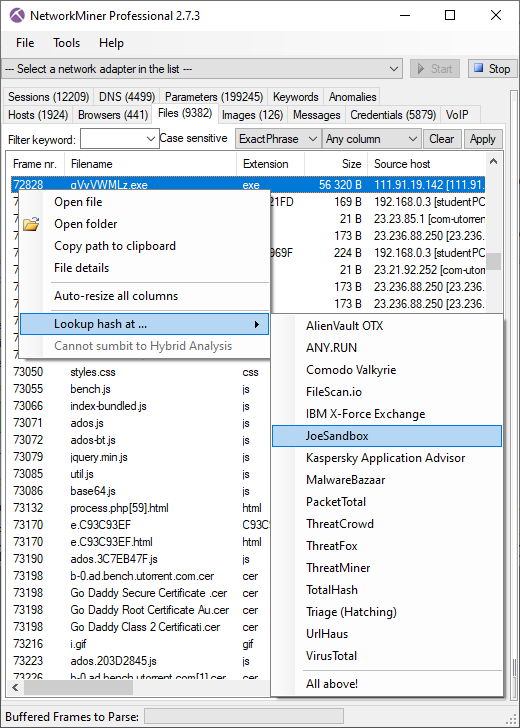Click the folder icon beside Open folder
This screenshot has height=728, width=520.
31,225
